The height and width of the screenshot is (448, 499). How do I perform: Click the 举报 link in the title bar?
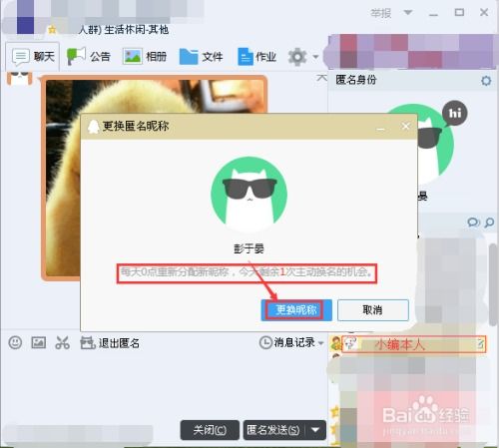click(x=380, y=13)
